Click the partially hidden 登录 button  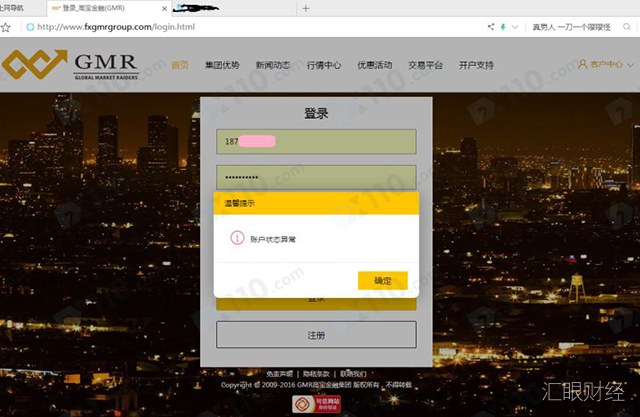click(316, 303)
